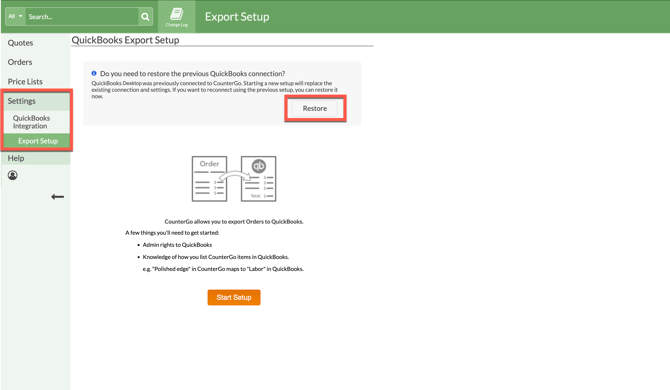The width and height of the screenshot is (670, 390).
Task: Click 'Knowledge of how you list' bullet
Action: click(x=216, y=257)
